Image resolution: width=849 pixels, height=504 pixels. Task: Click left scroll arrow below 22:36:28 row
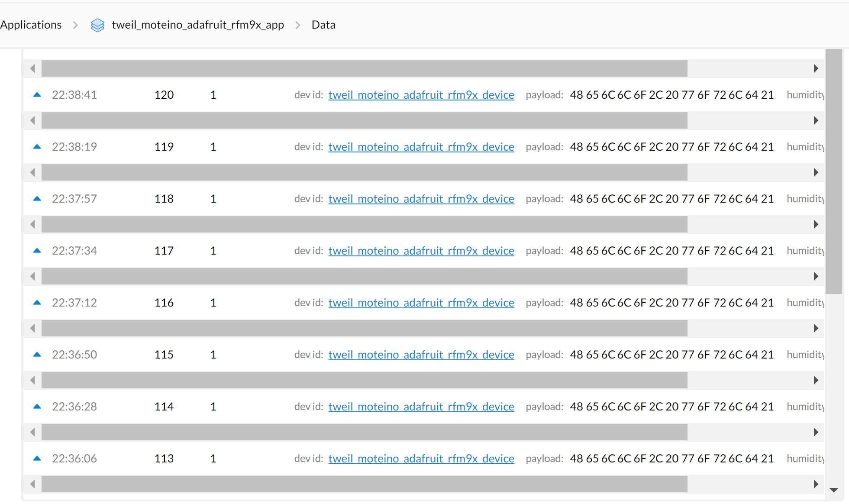[32, 432]
